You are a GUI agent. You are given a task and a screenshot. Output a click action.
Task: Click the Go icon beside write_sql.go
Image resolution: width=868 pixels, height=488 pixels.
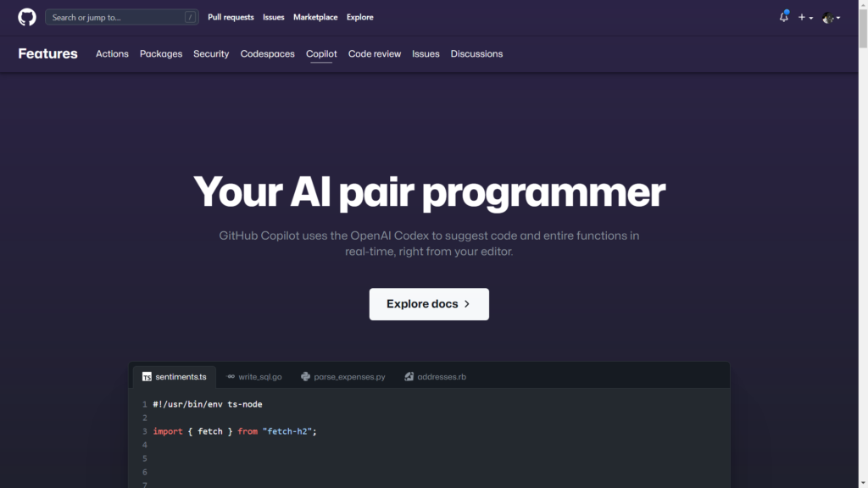coord(231,377)
